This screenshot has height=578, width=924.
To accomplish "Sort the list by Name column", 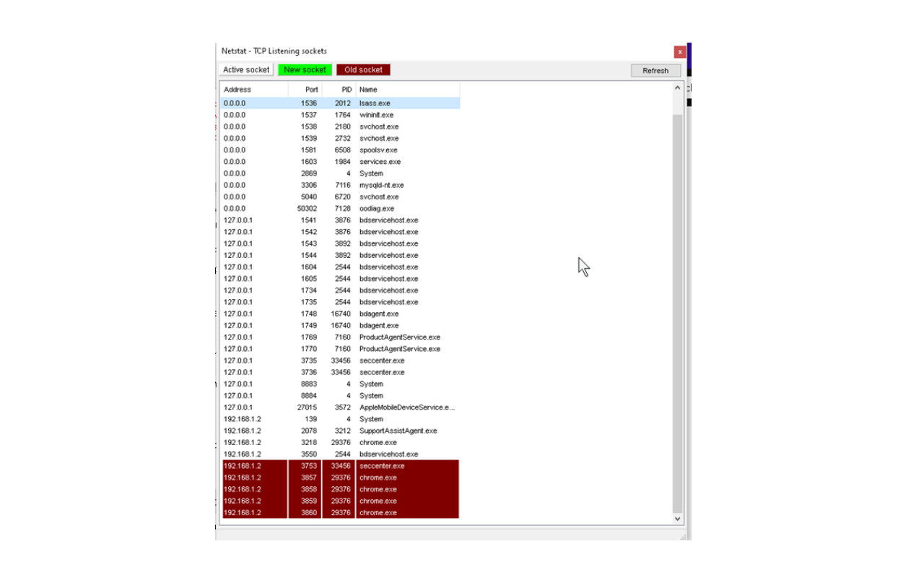I will pos(368,89).
